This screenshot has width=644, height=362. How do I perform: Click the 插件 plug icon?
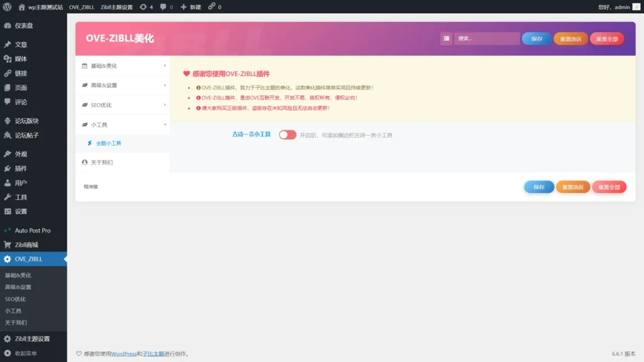point(8,168)
